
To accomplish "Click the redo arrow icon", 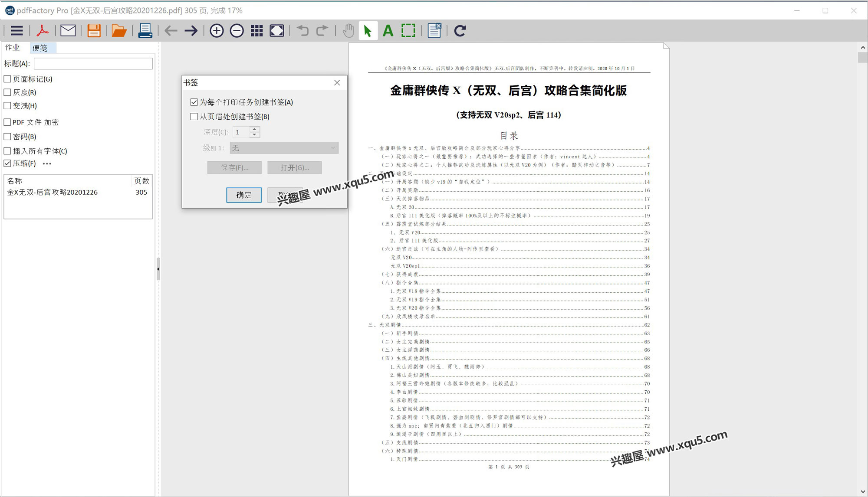I will coord(322,30).
